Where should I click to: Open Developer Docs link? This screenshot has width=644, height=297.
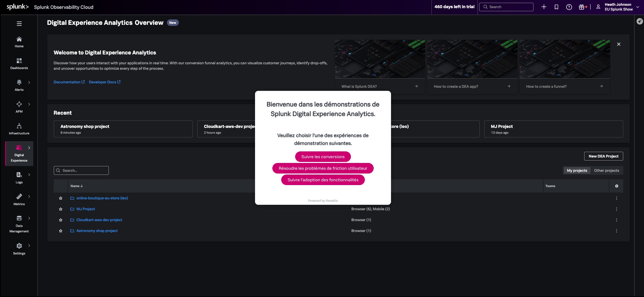click(x=105, y=82)
